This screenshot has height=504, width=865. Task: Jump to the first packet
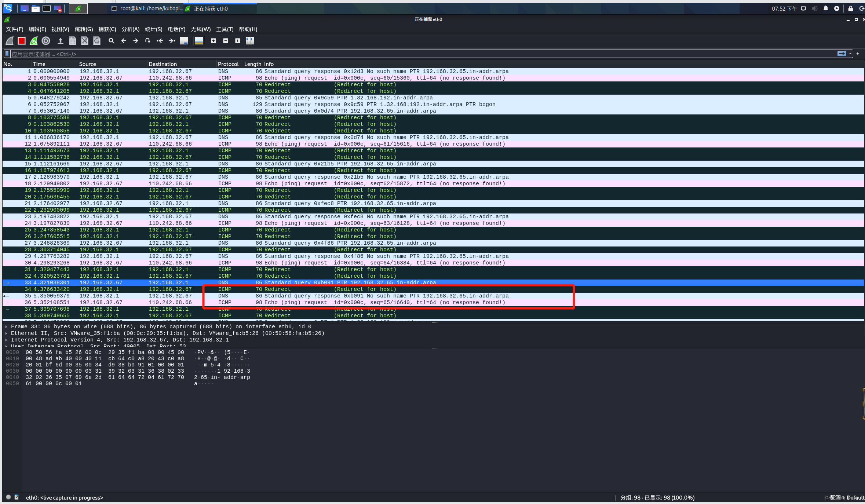coord(160,41)
